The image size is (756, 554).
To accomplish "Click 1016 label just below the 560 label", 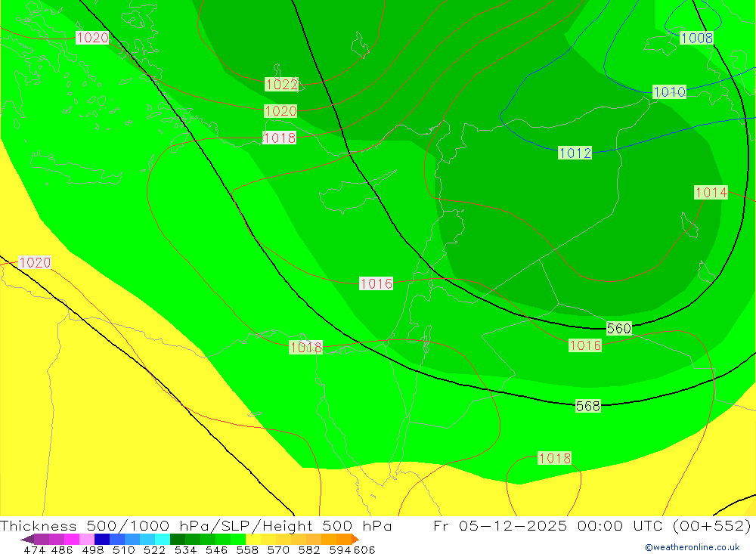I will click(x=585, y=345).
